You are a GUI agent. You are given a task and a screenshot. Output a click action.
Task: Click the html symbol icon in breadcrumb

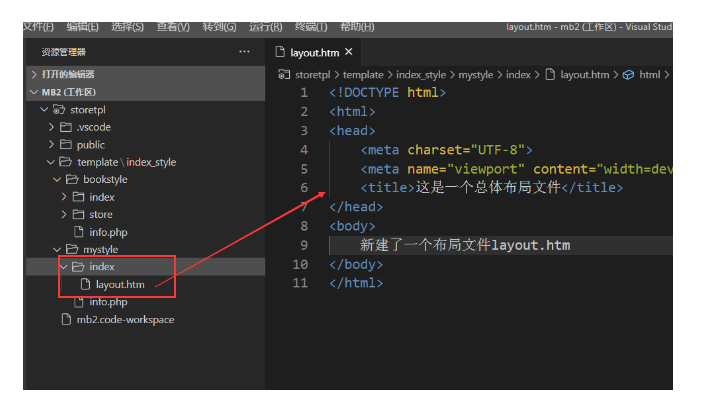[x=629, y=74]
